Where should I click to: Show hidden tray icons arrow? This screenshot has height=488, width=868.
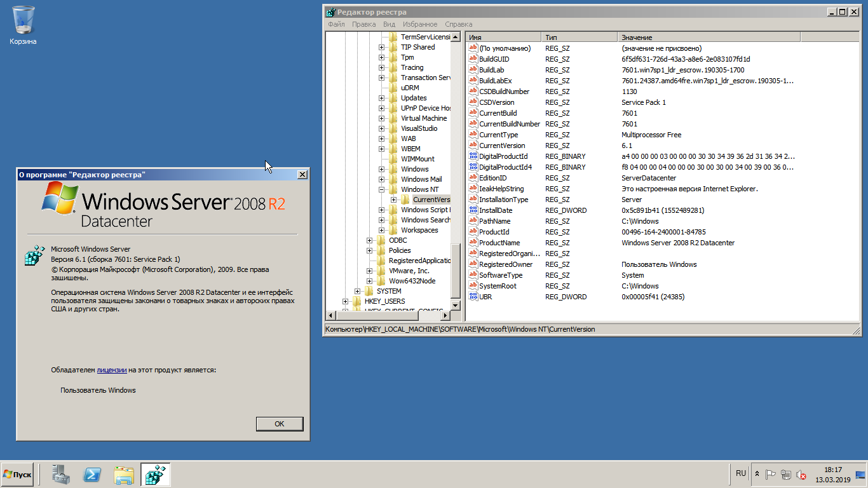point(757,474)
